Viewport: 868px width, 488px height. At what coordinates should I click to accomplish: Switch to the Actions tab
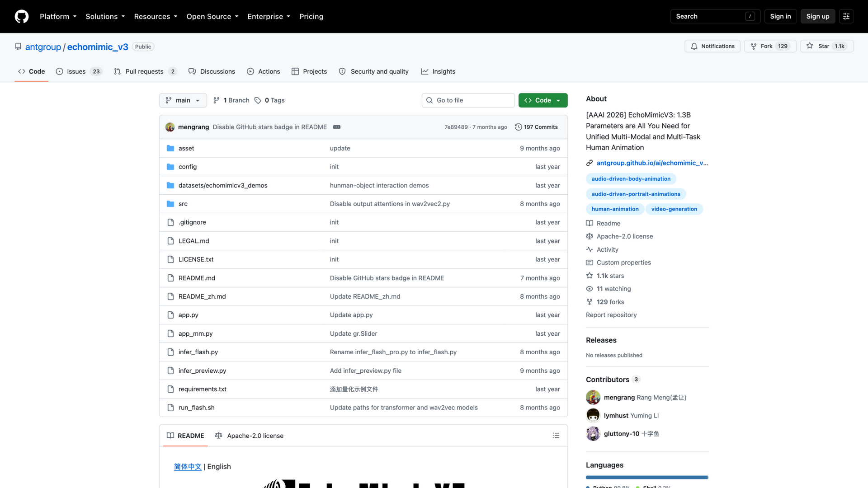pyautogui.click(x=264, y=71)
